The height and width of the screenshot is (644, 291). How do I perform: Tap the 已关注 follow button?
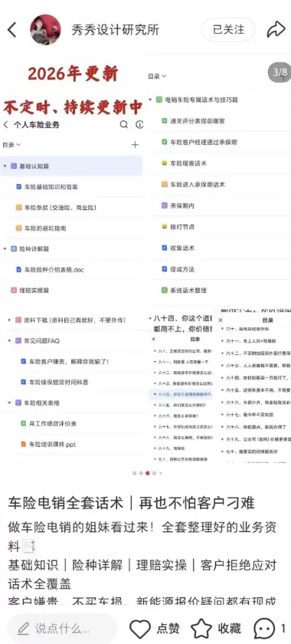click(x=227, y=30)
